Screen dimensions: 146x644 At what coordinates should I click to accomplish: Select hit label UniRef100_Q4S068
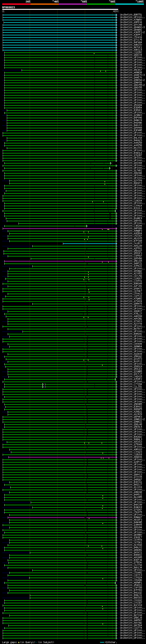coord(131,163)
